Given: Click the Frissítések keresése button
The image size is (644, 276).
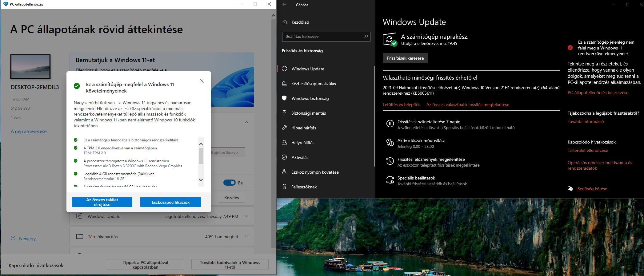Looking at the screenshot, I should (405, 58).
